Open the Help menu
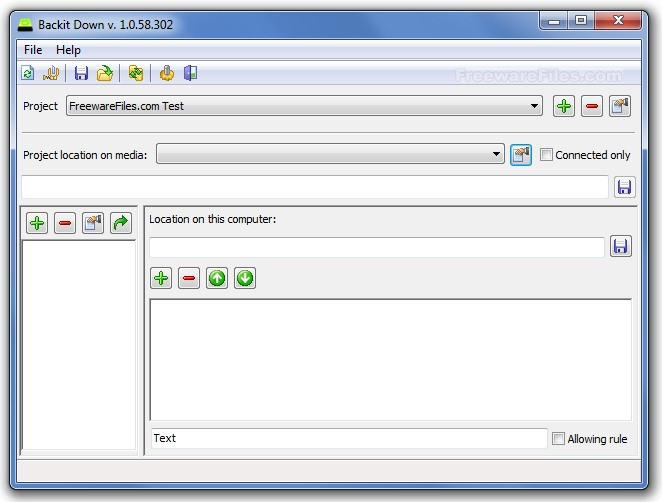 68,50
